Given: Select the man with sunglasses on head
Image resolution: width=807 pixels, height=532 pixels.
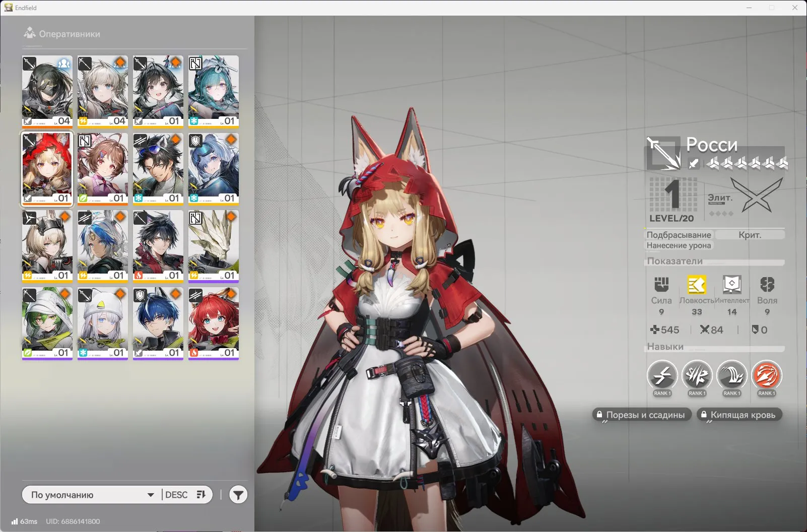Looking at the screenshot, I should tap(158, 168).
